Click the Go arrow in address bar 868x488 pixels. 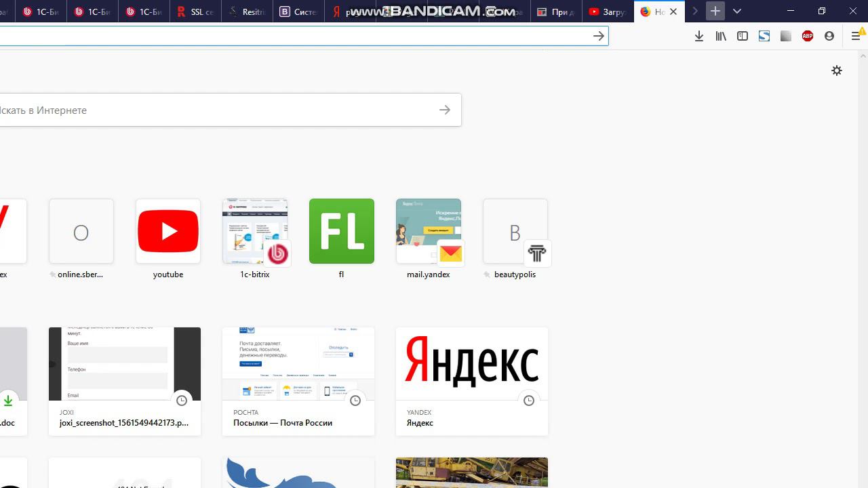point(598,36)
